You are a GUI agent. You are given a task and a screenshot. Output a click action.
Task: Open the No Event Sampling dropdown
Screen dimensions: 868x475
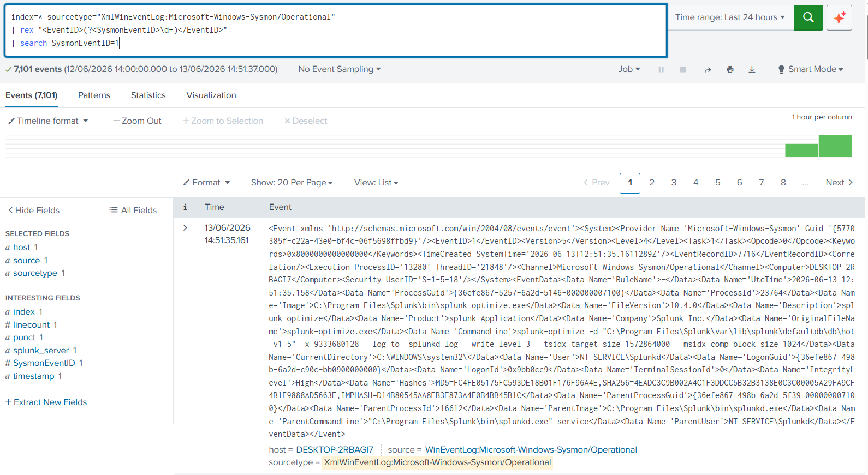click(x=340, y=69)
